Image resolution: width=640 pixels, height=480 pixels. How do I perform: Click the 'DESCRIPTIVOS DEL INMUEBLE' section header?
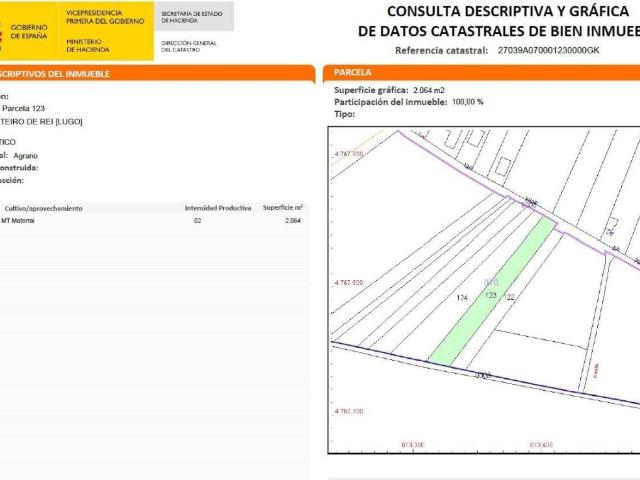coord(54,74)
